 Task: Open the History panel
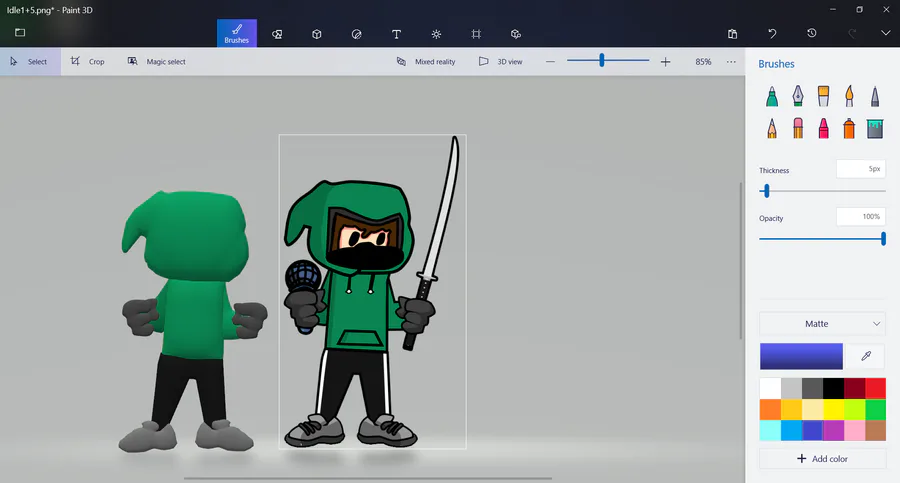(x=812, y=33)
